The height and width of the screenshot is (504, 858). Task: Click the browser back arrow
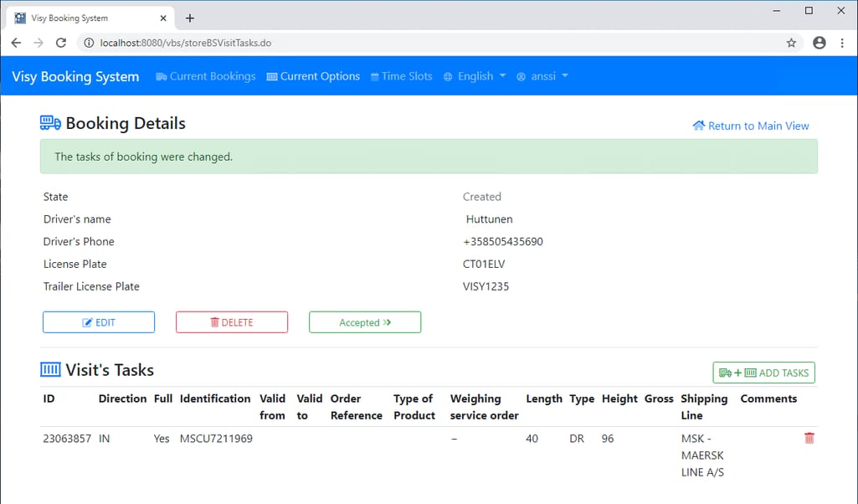click(16, 43)
